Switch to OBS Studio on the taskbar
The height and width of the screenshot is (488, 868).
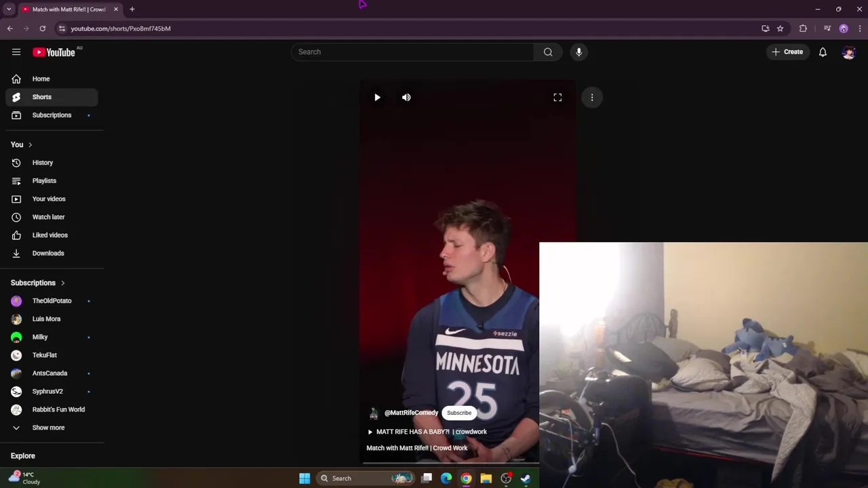pyautogui.click(x=506, y=479)
